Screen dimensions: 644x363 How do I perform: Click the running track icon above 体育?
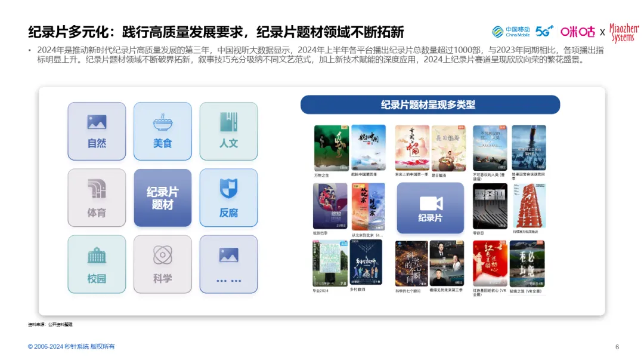pyautogui.click(x=97, y=189)
